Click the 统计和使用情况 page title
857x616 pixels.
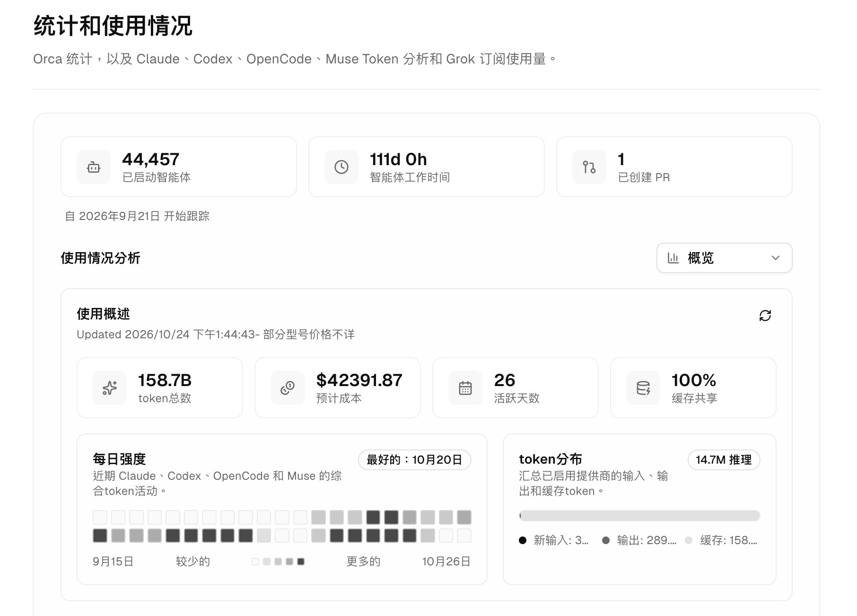(113, 26)
